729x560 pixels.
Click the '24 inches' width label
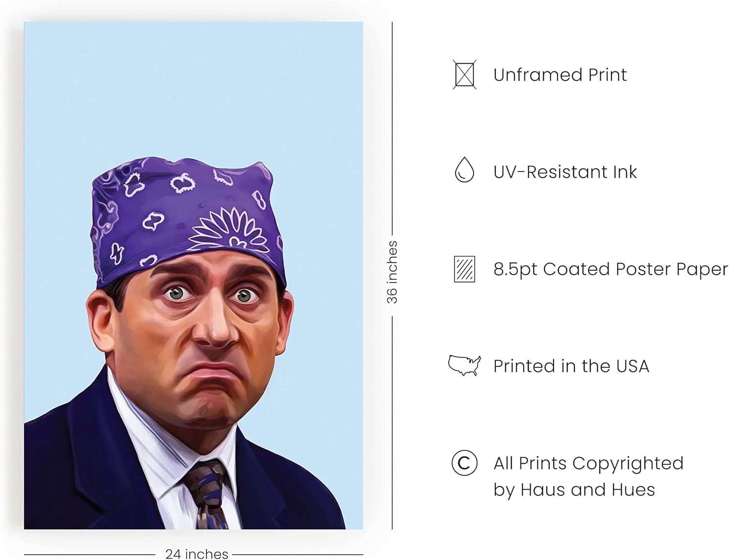(x=197, y=554)
